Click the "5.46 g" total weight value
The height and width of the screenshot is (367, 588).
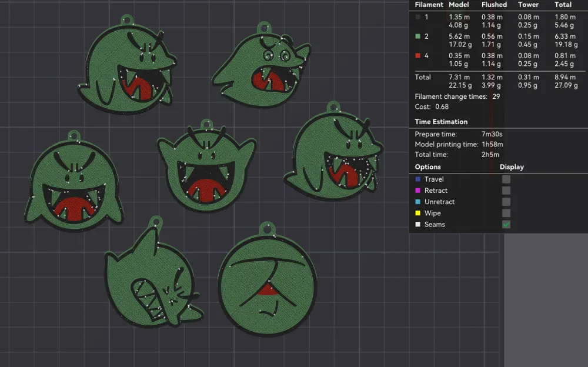point(564,25)
